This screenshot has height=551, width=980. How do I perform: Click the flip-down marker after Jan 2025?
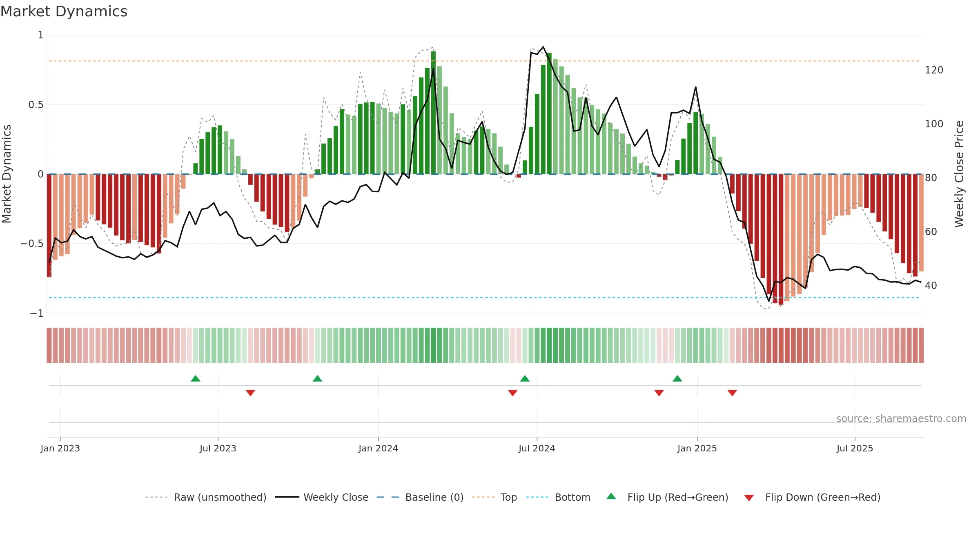(x=732, y=393)
